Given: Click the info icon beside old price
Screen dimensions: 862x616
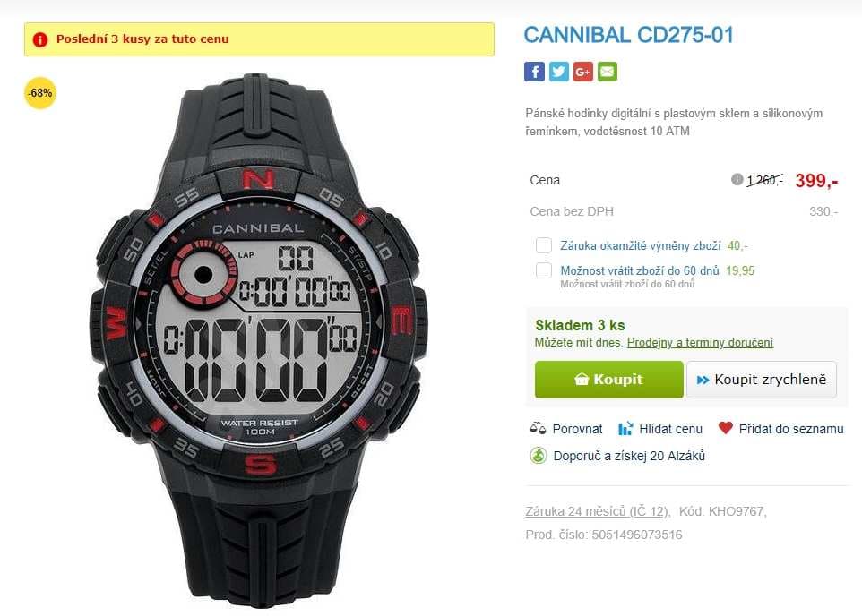Looking at the screenshot, I should pos(737,179).
